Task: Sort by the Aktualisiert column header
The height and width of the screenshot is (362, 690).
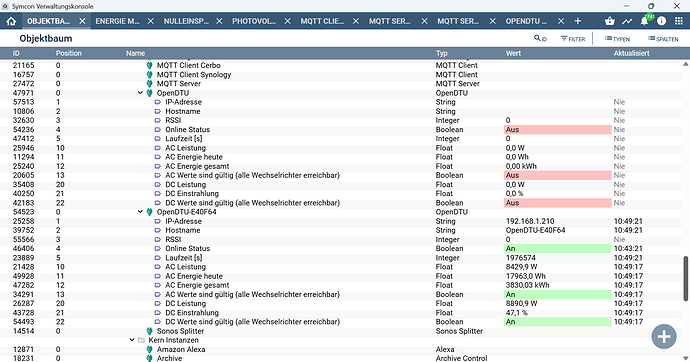Action: 631,53
